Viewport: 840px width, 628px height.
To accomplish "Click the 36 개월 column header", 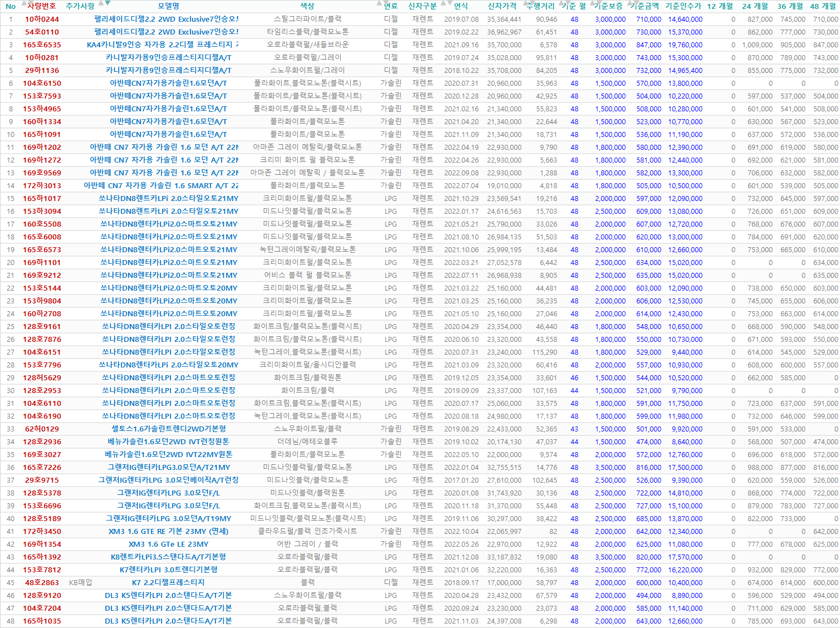I will point(790,6).
